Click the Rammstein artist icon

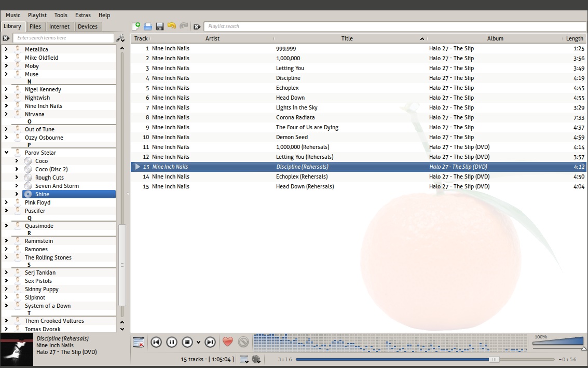click(x=18, y=241)
